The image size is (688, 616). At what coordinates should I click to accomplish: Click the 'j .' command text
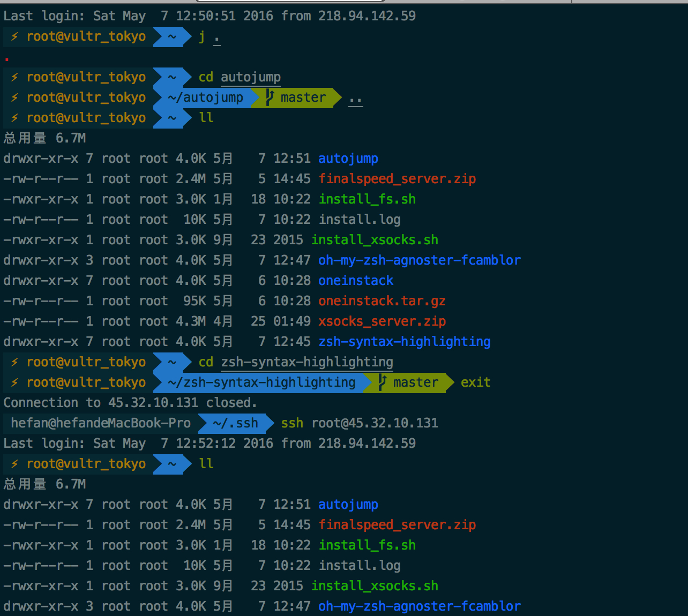pyautogui.click(x=210, y=37)
